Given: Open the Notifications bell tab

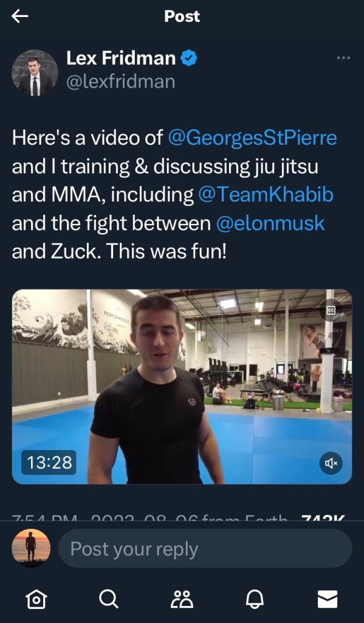Looking at the screenshot, I should pyautogui.click(x=255, y=599).
